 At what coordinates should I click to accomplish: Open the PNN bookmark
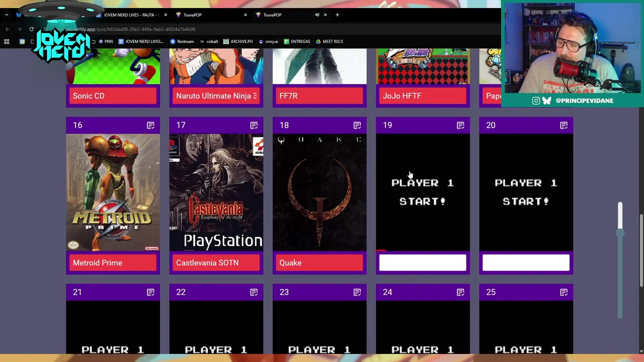pos(106,41)
